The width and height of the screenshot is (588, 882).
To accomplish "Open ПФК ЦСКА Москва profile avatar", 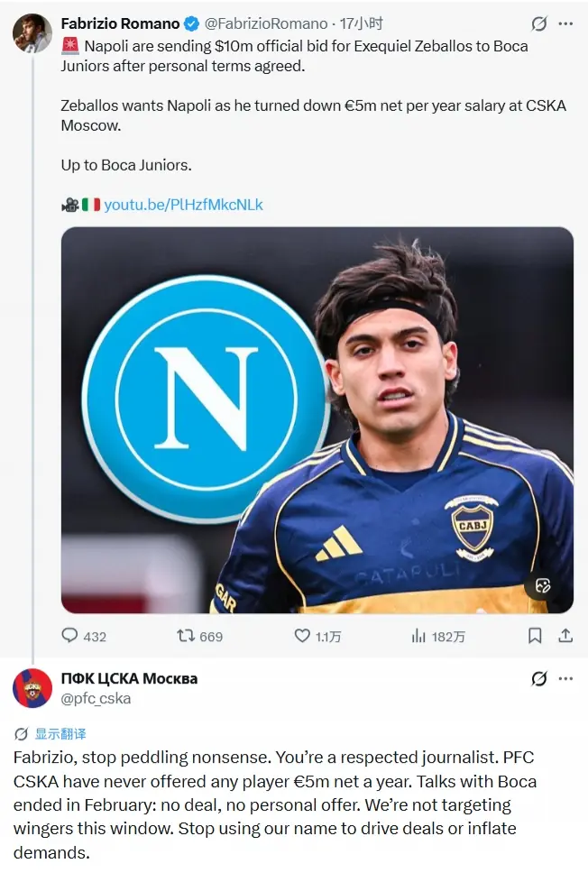I will coord(32,688).
